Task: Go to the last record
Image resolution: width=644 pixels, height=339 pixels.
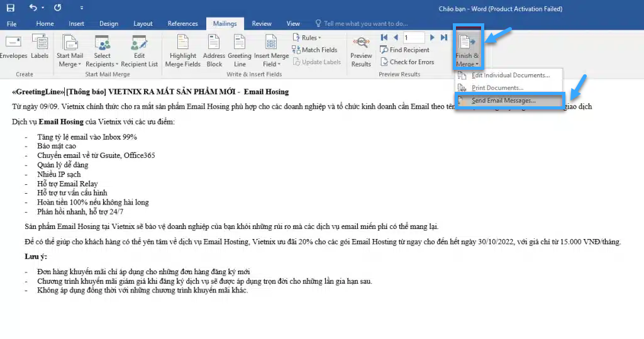Action: (x=444, y=37)
